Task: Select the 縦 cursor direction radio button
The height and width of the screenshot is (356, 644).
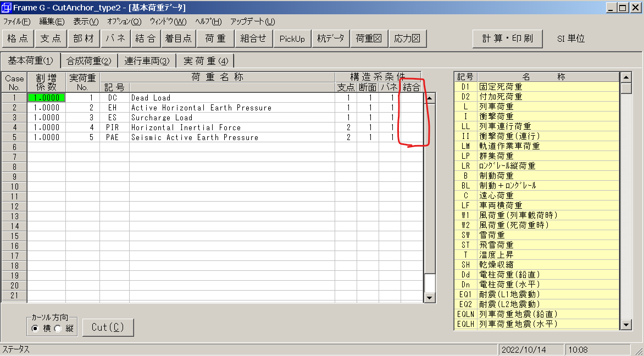Action: click(x=58, y=329)
